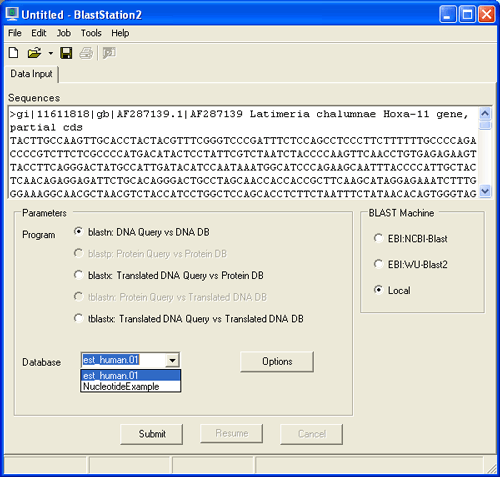Click inside the Sequences text area
Screen dimensions: 500x477
[x=243, y=153]
